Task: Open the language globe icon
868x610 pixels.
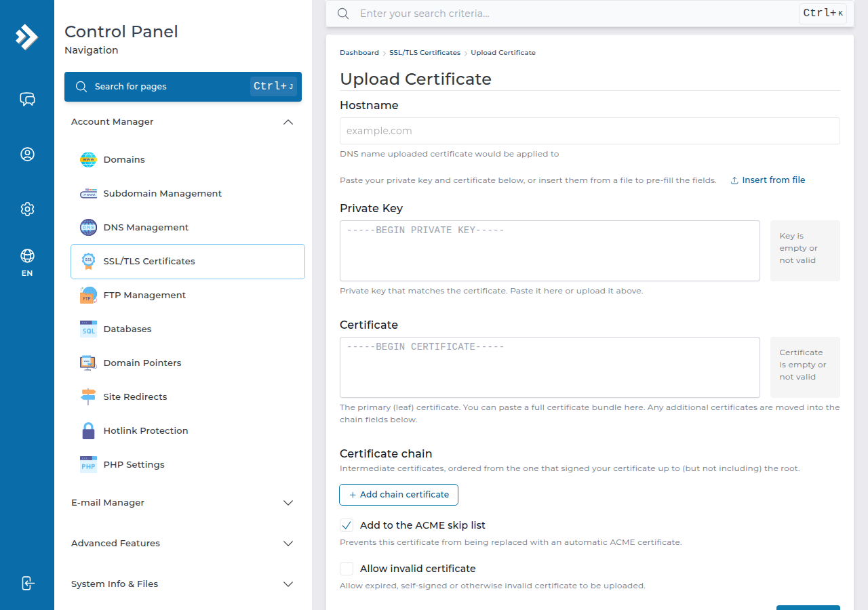Action: (27, 256)
